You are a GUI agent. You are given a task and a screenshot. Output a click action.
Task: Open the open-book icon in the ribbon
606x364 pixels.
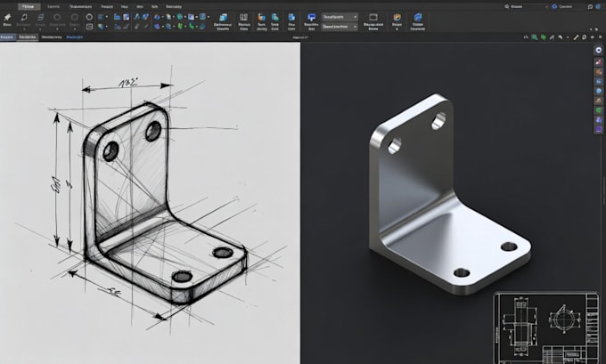point(243,18)
